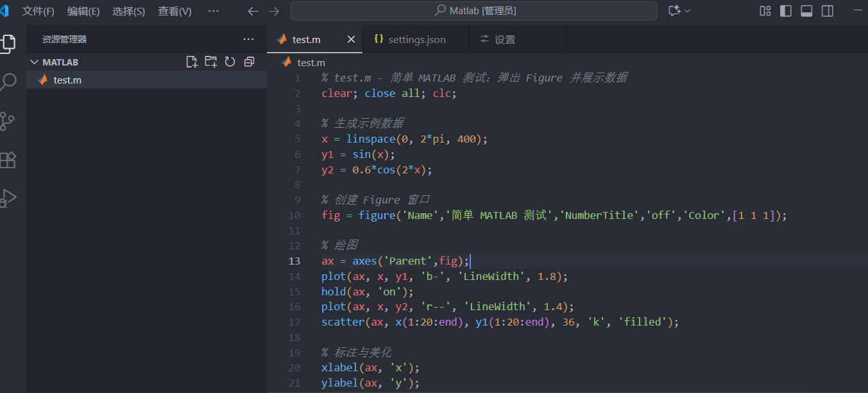Open the 文件(F) menu
This screenshot has width=868, height=393.
point(38,11)
